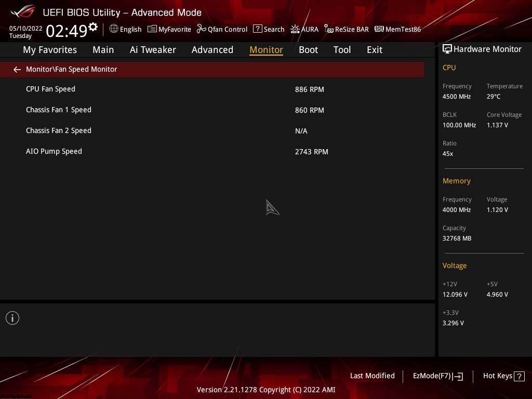Click CPU frequency 4500 MHz value
Screen dimensions: 532x399
[x=456, y=97]
